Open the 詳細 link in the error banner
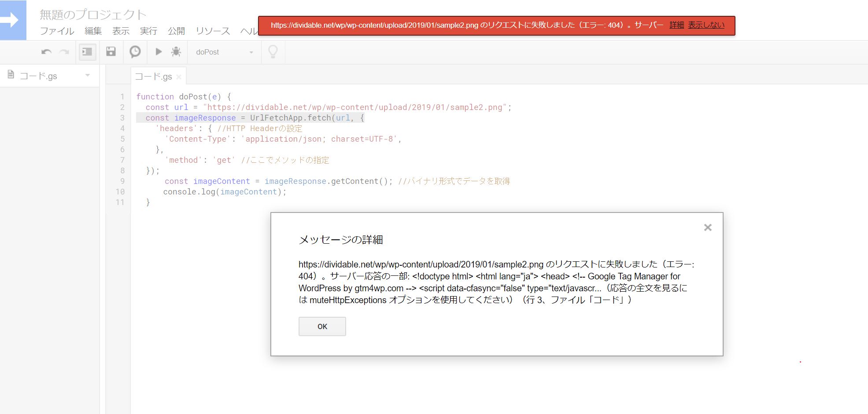 click(676, 25)
